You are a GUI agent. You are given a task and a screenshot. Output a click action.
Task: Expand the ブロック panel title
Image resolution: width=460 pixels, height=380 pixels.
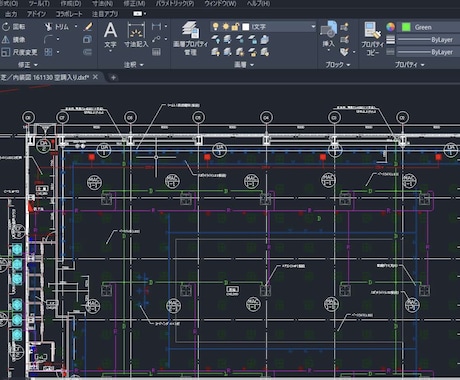[338, 65]
